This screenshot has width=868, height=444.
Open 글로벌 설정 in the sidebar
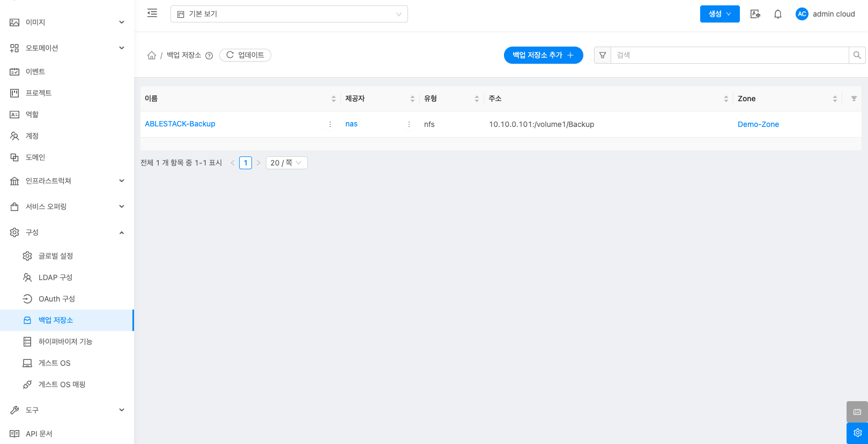point(56,256)
